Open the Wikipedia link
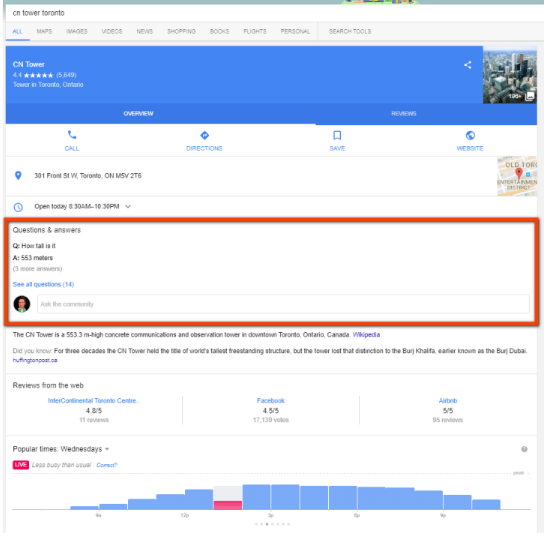 (366, 335)
